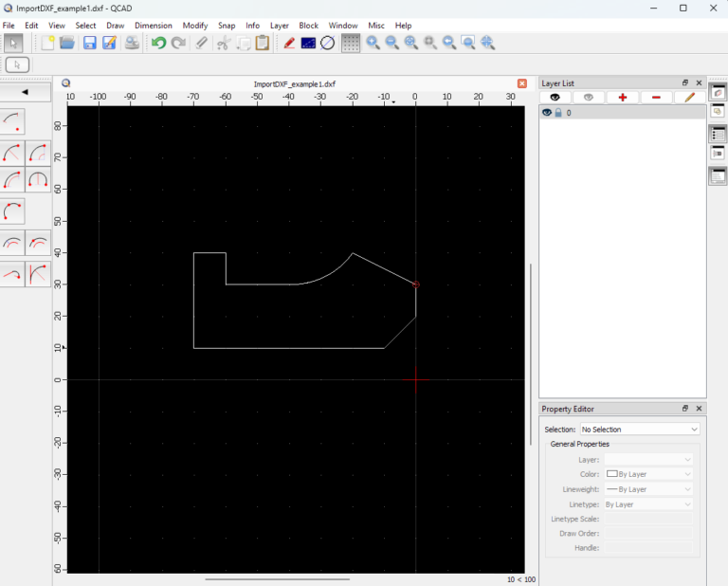Screen dimensions: 728x586
Task: Open the Dimension menu
Action: pos(154,26)
